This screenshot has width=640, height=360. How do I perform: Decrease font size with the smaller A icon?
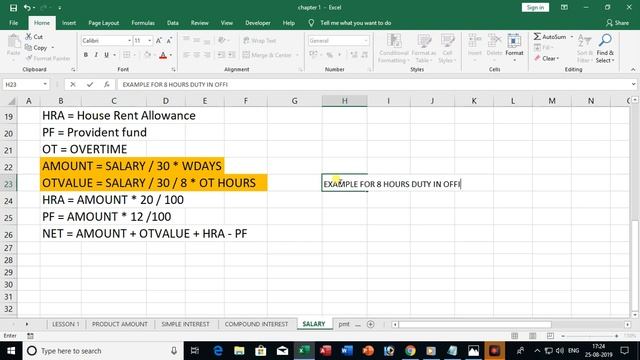[x=169, y=40]
